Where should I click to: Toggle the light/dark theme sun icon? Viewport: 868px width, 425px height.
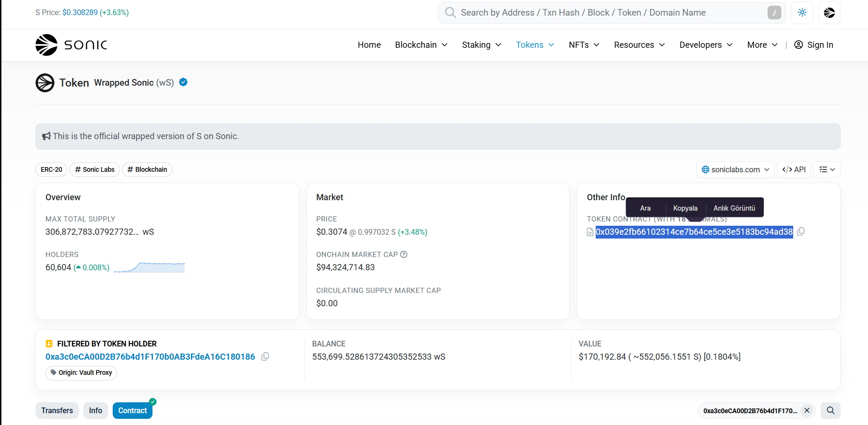pyautogui.click(x=802, y=13)
